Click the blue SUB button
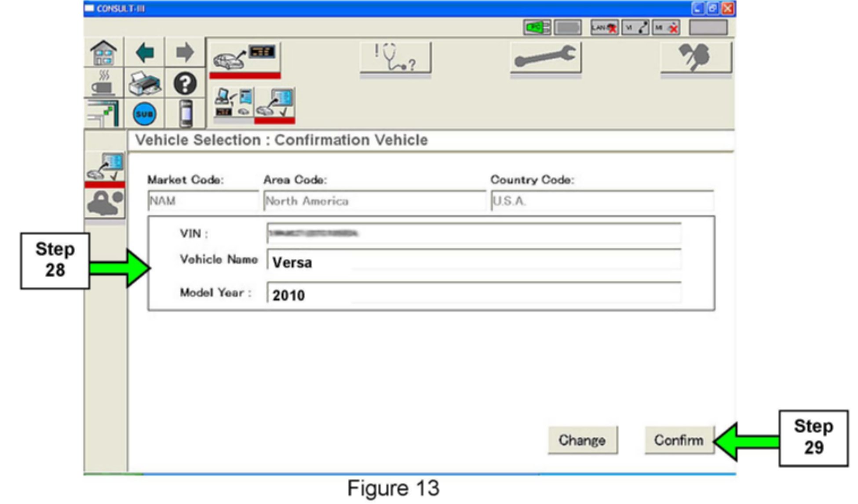The width and height of the screenshot is (858, 504). pyautogui.click(x=145, y=114)
